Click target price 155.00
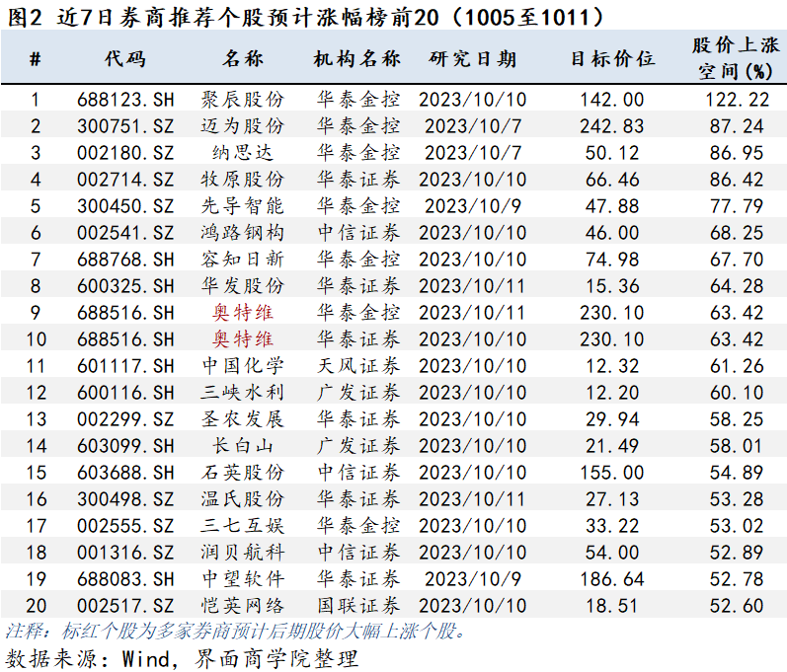The height and width of the screenshot is (672, 787). pos(612,473)
